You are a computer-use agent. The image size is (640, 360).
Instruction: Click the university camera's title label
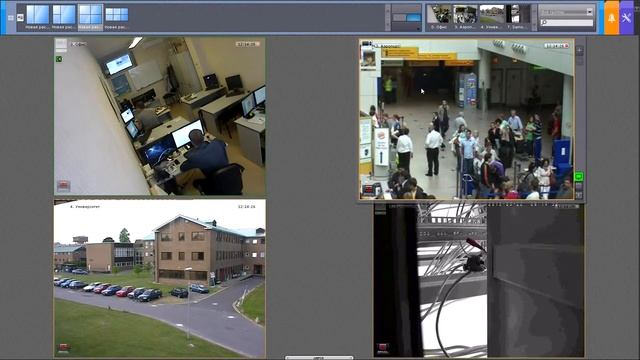[x=85, y=207]
